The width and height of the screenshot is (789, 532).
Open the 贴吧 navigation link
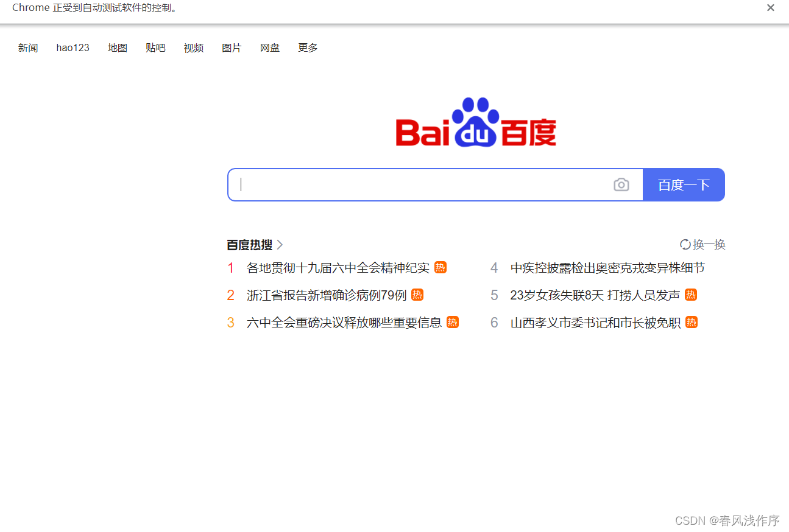coord(155,48)
